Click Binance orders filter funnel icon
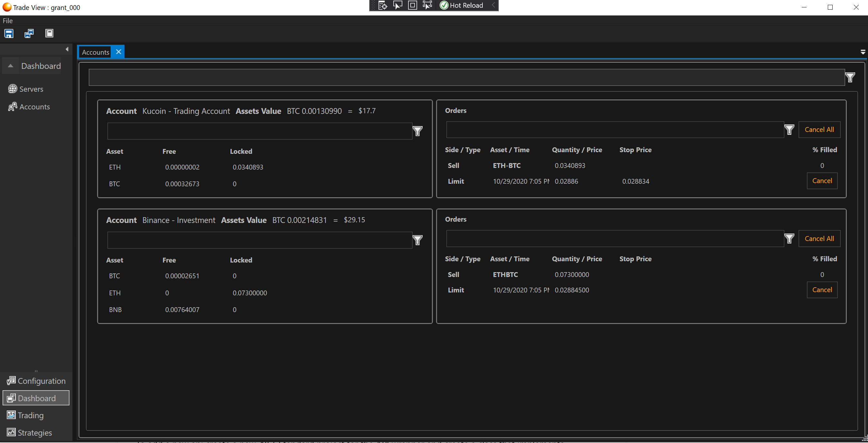This screenshot has width=868, height=443. 789,238
